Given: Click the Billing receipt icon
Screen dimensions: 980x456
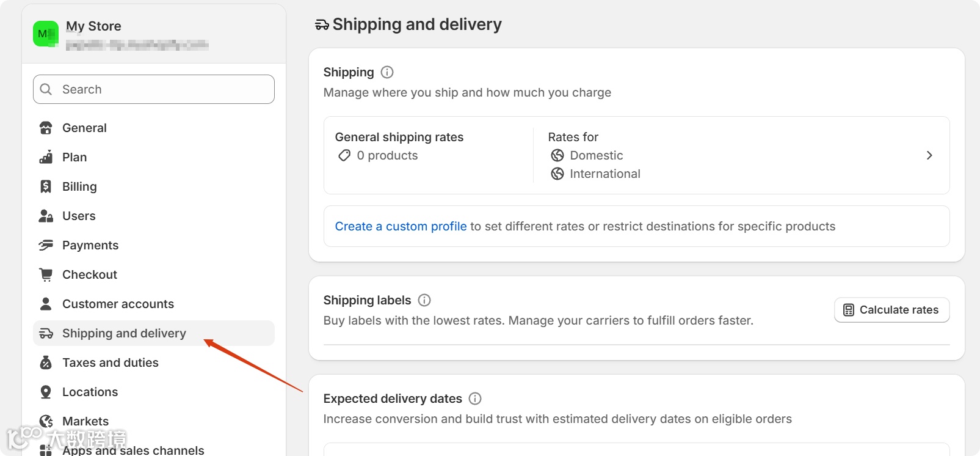Looking at the screenshot, I should coord(46,186).
